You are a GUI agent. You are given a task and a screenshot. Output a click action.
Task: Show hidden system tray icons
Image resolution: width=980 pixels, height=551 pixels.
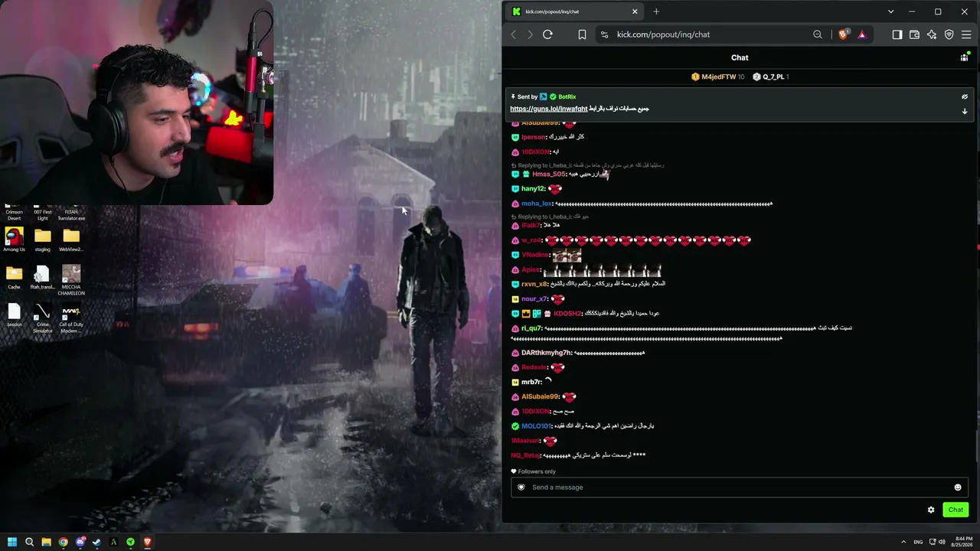tap(903, 542)
